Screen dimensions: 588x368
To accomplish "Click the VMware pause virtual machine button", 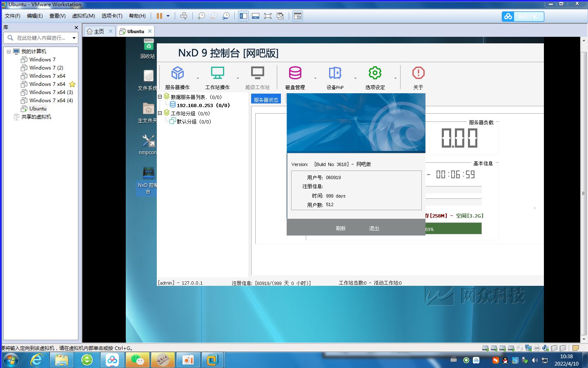I will pyautogui.click(x=159, y=16).
